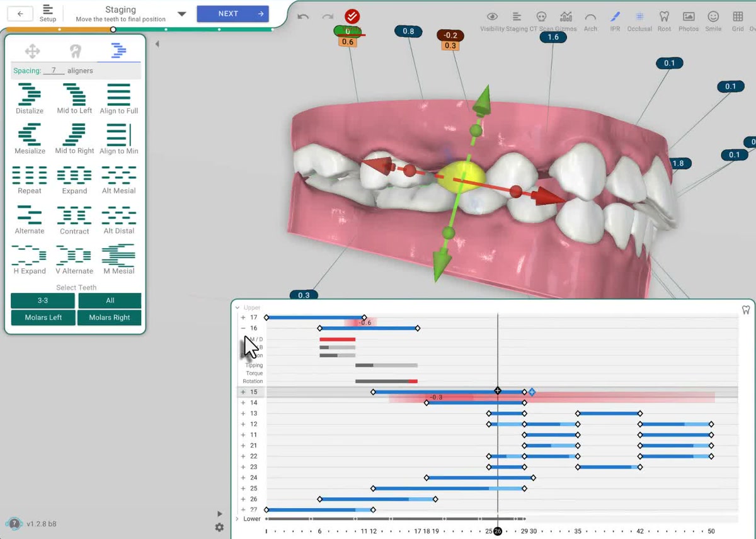Viewport: 756px width, 539px height.
Task: Select the Mesialize staging pattern
Action: (x=30, y=140)
